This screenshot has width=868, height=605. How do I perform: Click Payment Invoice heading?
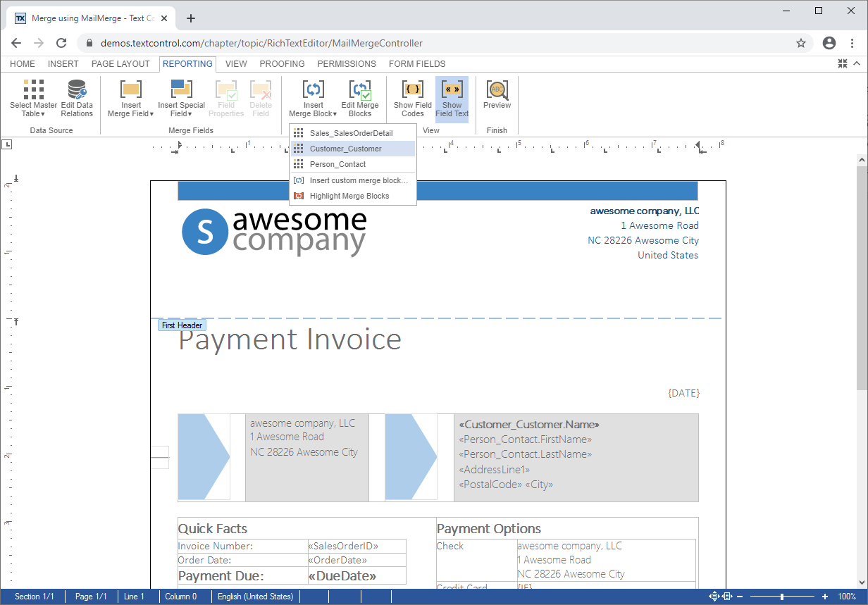coord(290,339)
